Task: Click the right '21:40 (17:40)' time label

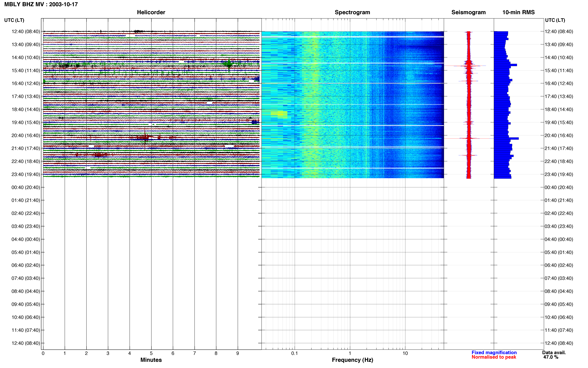Action: point(559,148)
